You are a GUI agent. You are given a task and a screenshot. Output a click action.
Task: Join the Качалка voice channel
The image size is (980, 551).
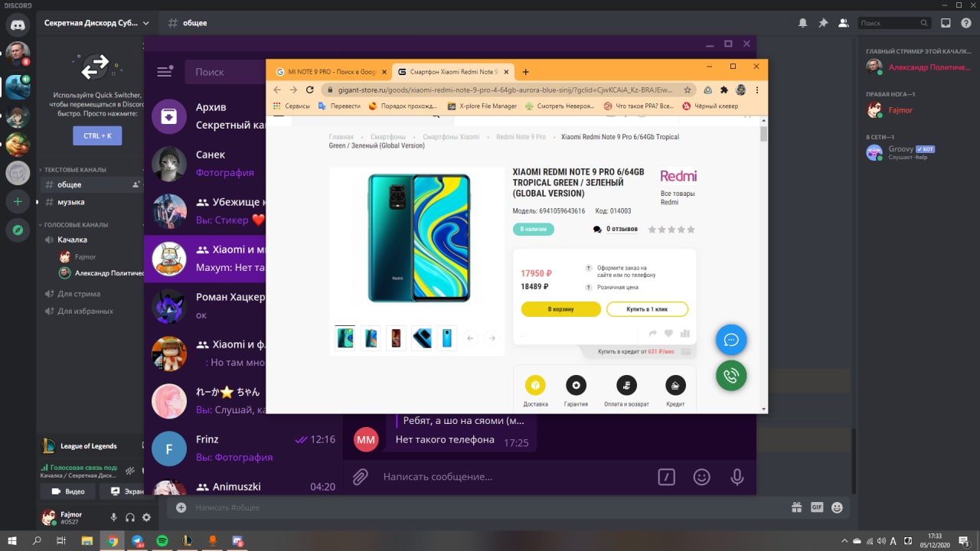(73, 240)
